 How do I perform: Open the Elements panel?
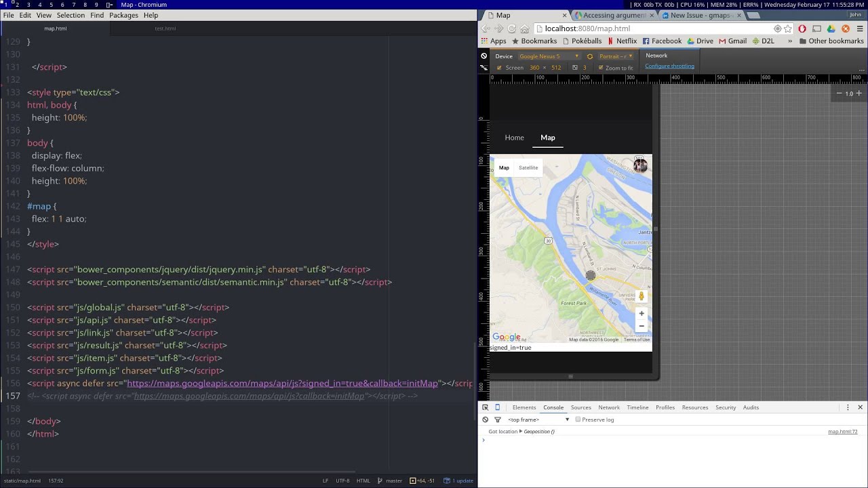(524, 407)
